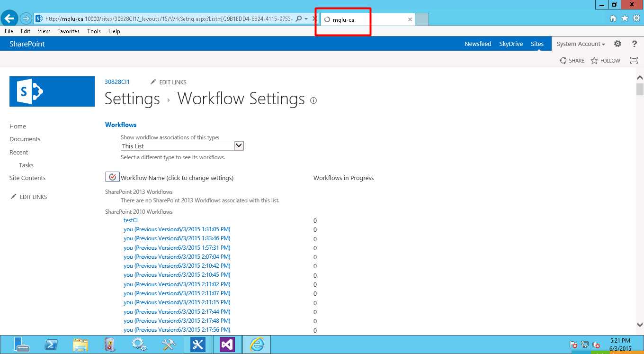Open SkyDrive link

pos(511,44)
